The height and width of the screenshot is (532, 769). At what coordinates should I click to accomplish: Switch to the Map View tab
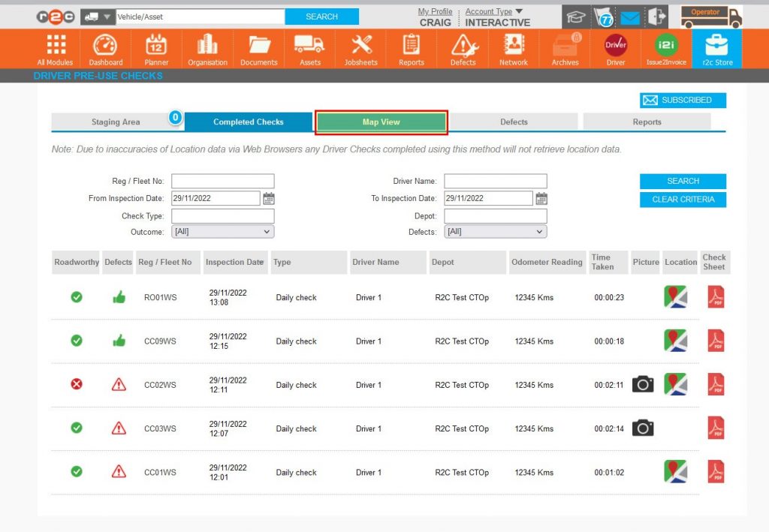coord(381,122)
